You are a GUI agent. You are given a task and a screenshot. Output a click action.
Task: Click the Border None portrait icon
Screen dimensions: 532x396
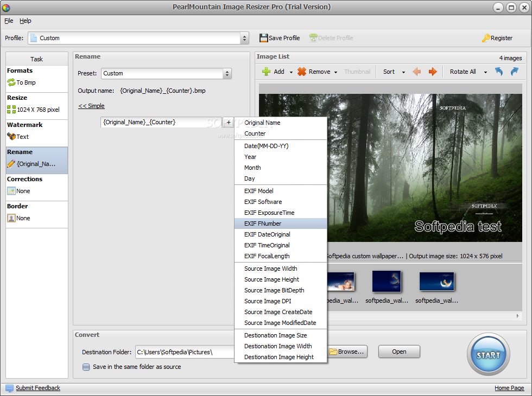pos(11,218)
